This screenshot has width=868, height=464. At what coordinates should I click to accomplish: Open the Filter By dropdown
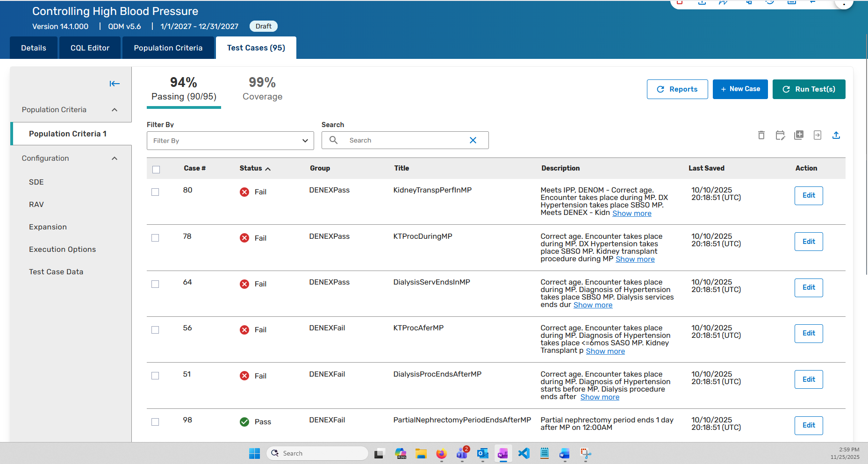tap(230, 141)
